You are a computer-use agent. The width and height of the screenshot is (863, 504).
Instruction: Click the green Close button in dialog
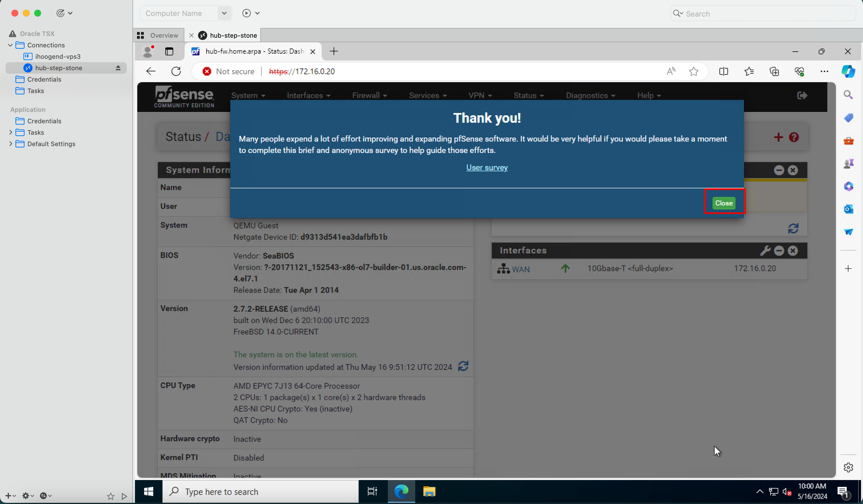click(x=723, y=203)
